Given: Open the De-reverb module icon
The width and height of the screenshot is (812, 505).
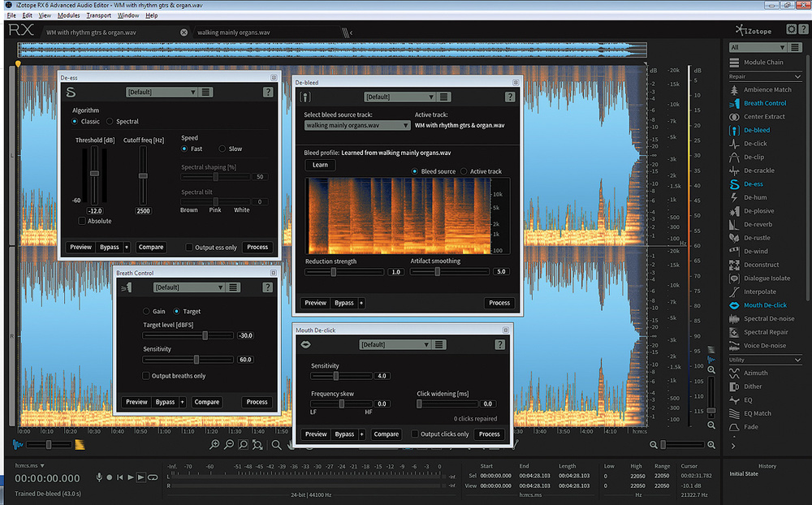Looking at the screenshot, I should tap(734, 224).
